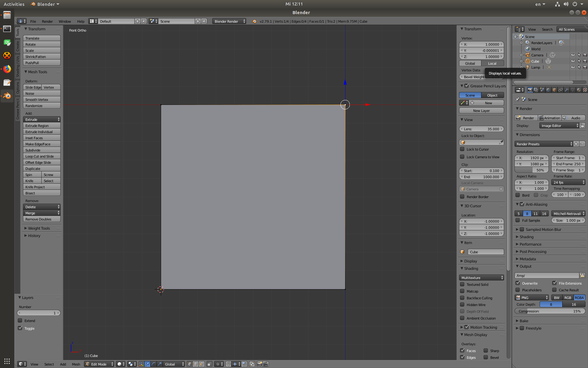Switch to the Create tool shelf tab
The height and width of the screenshot is (368, 588).
[x=18, y=46]
